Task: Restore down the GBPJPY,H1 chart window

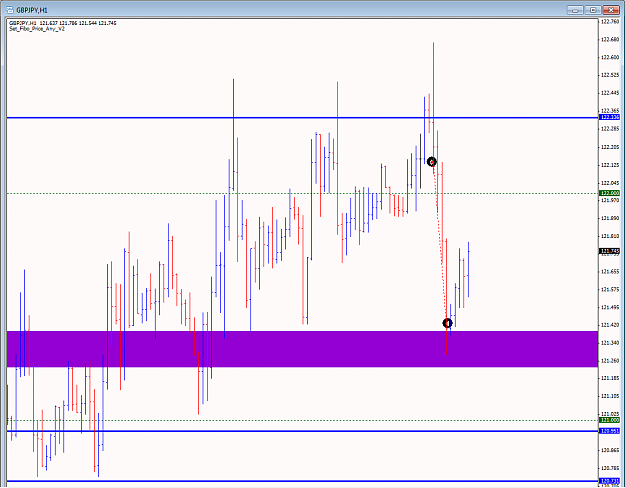Action: (x=593, y=10)
